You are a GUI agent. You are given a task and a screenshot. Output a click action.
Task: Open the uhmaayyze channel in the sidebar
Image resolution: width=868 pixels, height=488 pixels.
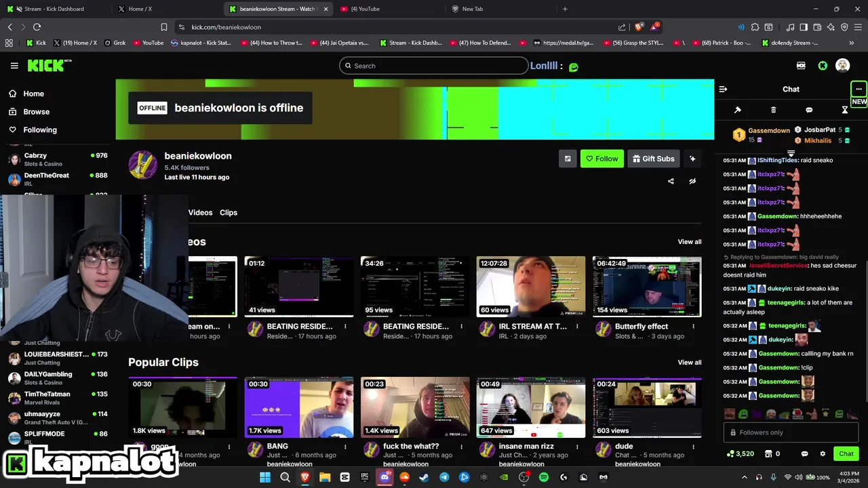click(58, 418)
